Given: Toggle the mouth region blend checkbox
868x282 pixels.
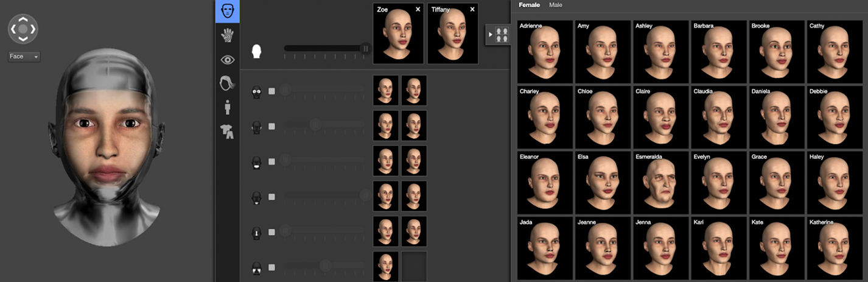Looking at the screenshot, I should (271, 161).
